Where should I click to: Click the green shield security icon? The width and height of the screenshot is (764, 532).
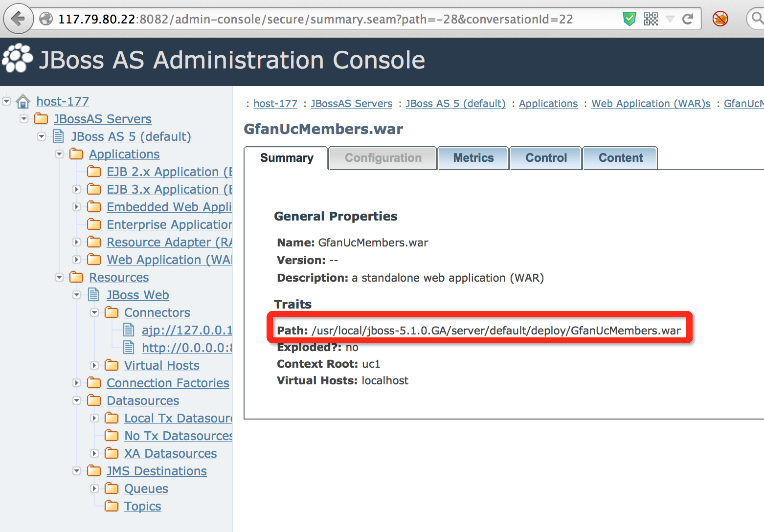pyautogui.click(x=629, y=19)
